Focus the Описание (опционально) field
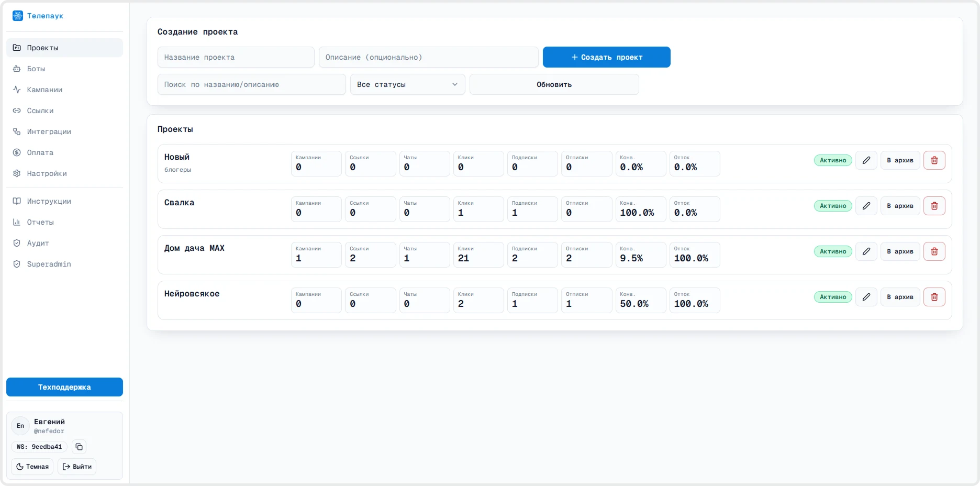 coord(429,57)
